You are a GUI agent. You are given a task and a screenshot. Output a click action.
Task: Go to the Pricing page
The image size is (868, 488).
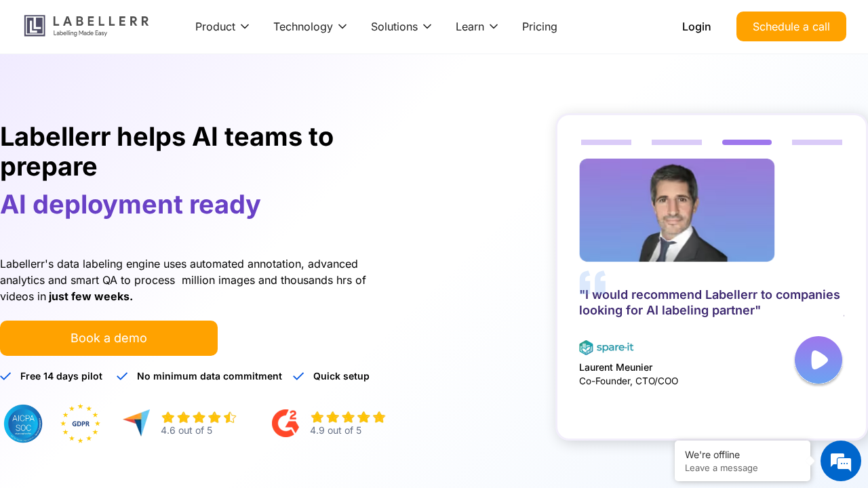click(x=540, y=26)
